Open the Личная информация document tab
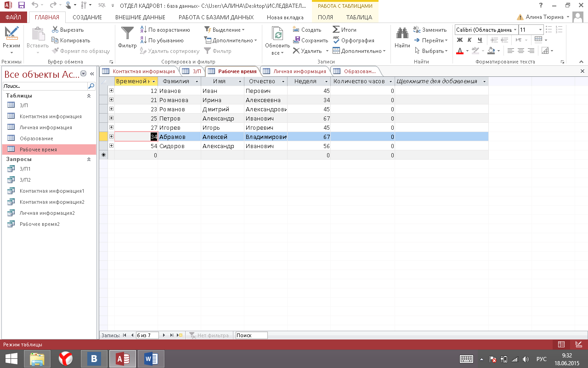Screen dimensions: 588x368 (x=299, y=71)
